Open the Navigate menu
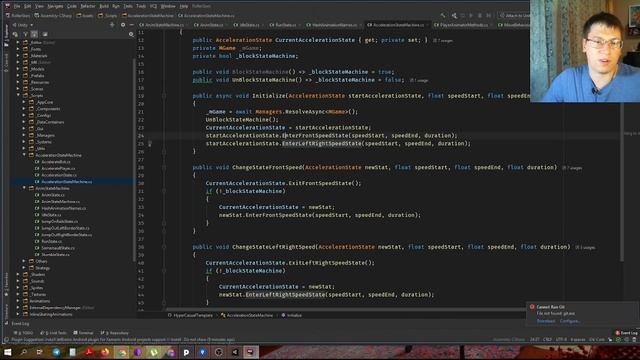640x360 pixels. coord(55,6)
